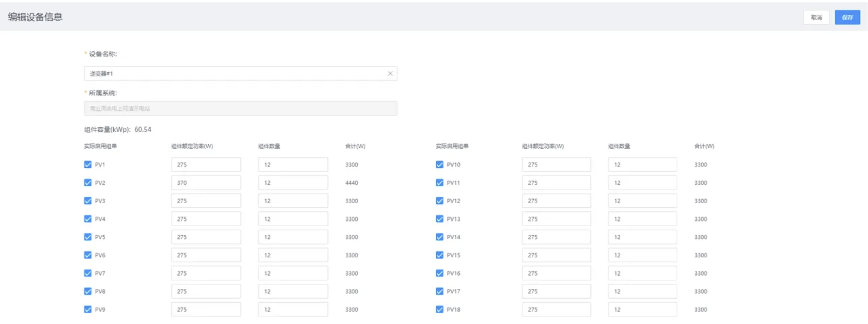Click the disabled 所属系统 system field
The image size is (868, 324).
point(240,108)
